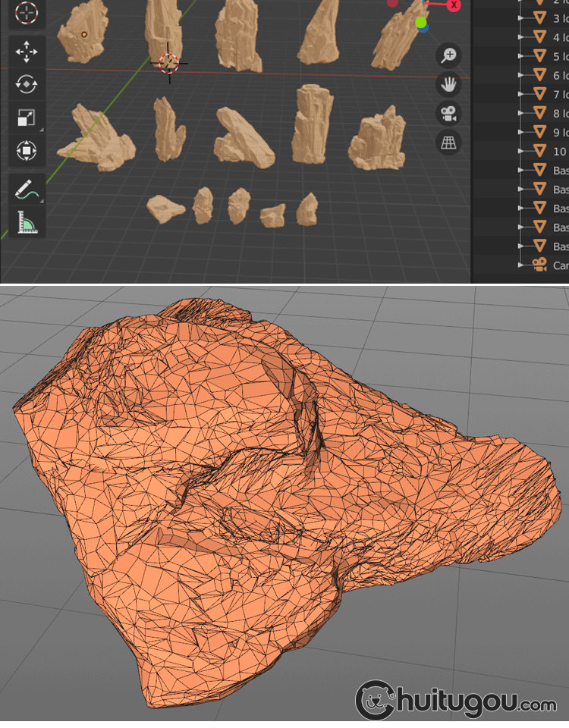The height and width of the screenshot is (728, 569).
Task: Toggle the camera view button
Action: click(x=449, y=114)
